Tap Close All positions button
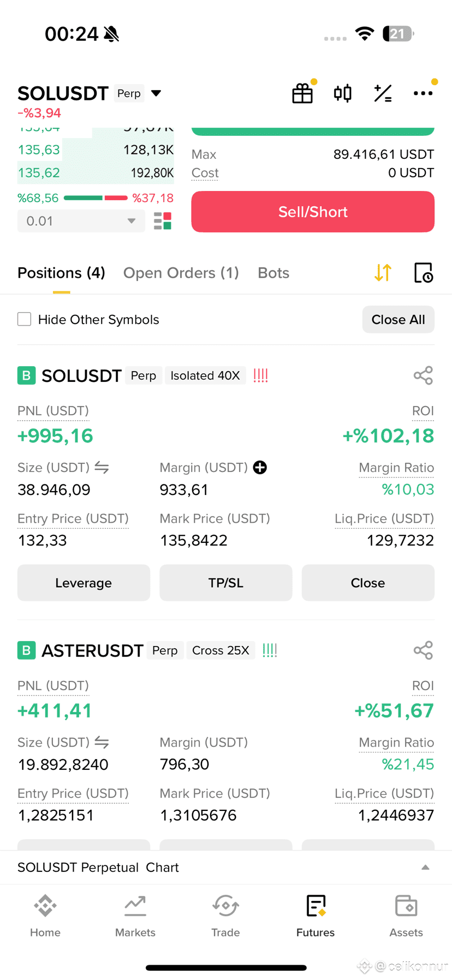The image size is (452, 980). [399, 319]
